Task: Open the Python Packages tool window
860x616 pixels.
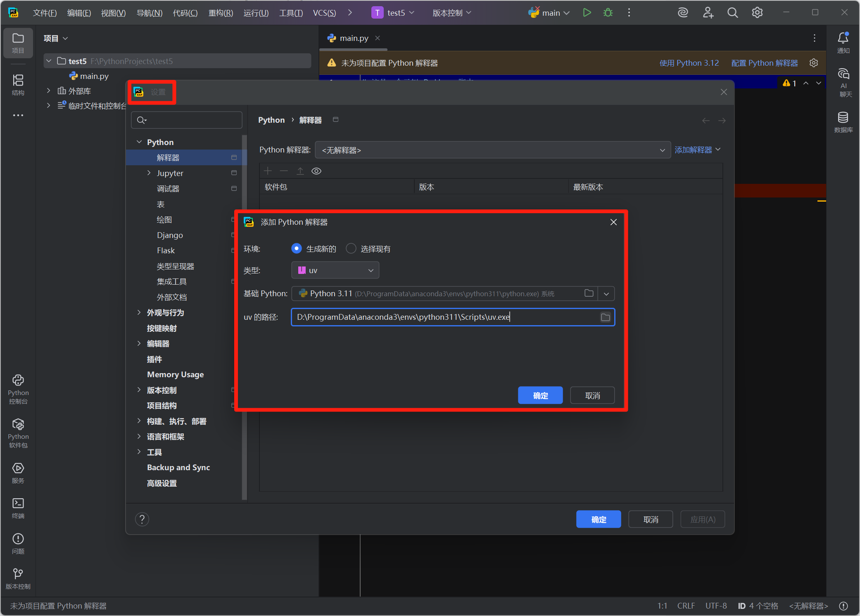Action: (x=18, y=433)
